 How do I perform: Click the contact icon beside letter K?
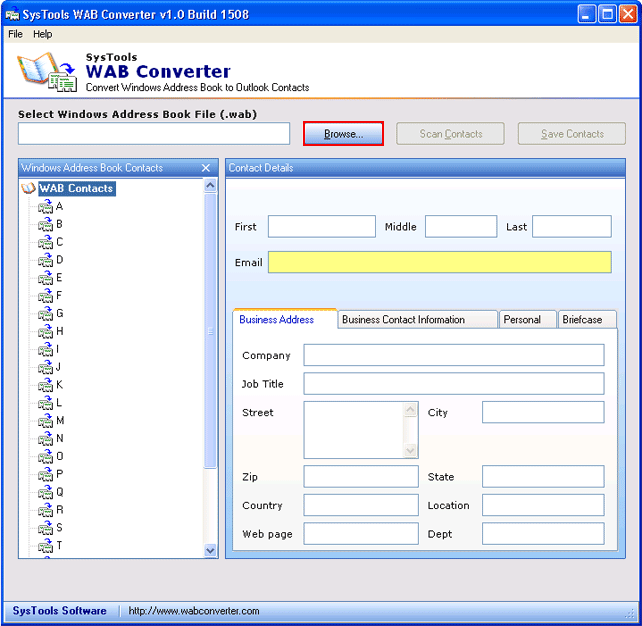(x=45, y=385)
